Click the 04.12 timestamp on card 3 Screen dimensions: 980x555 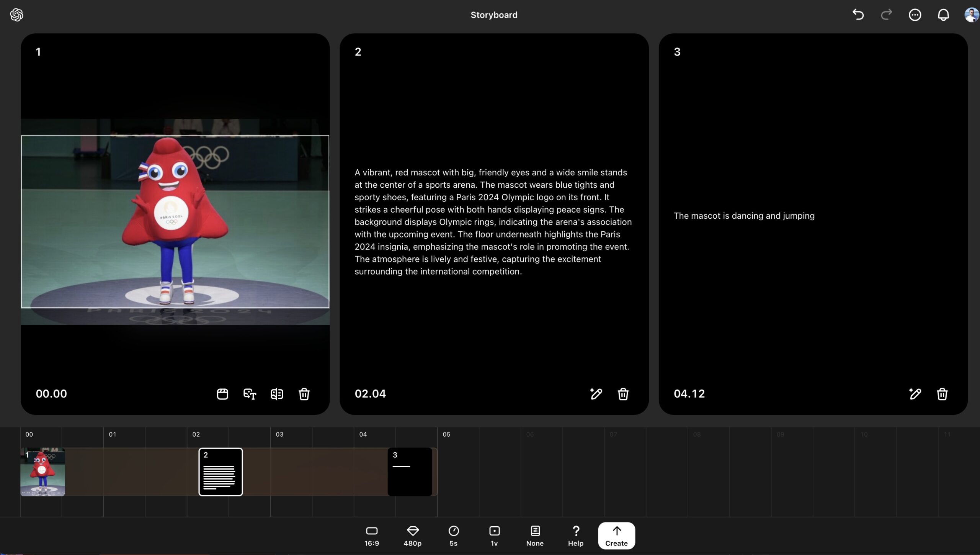point(689,394)
